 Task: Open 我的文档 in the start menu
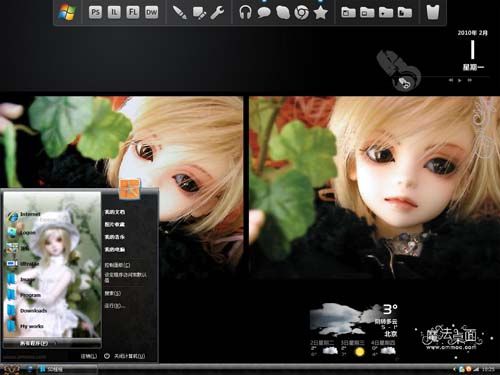(x=115, y=212)
